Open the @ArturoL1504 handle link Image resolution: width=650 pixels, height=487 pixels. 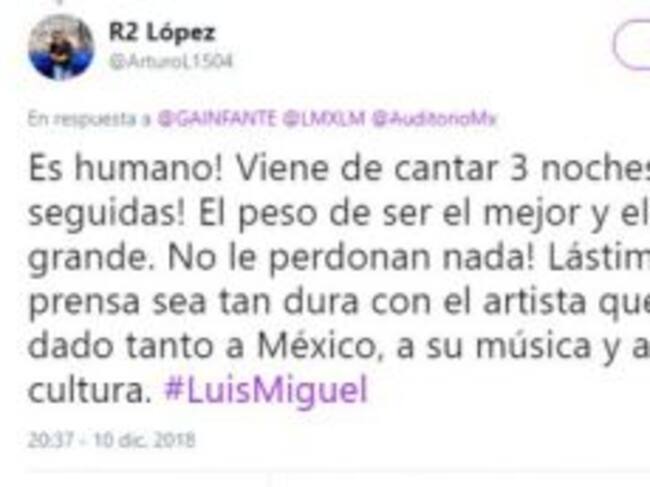pos(171,62)
